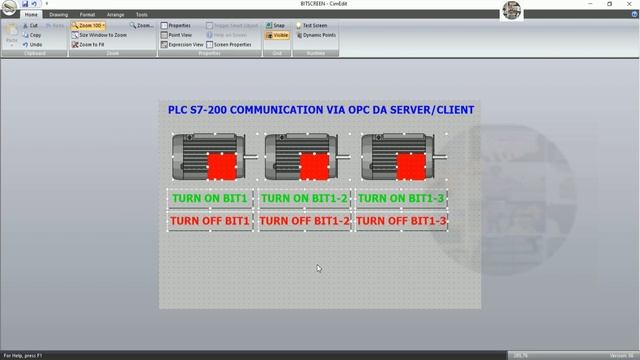
Task: Click the Copy command in the ribbon
Action: click(32, 35)
